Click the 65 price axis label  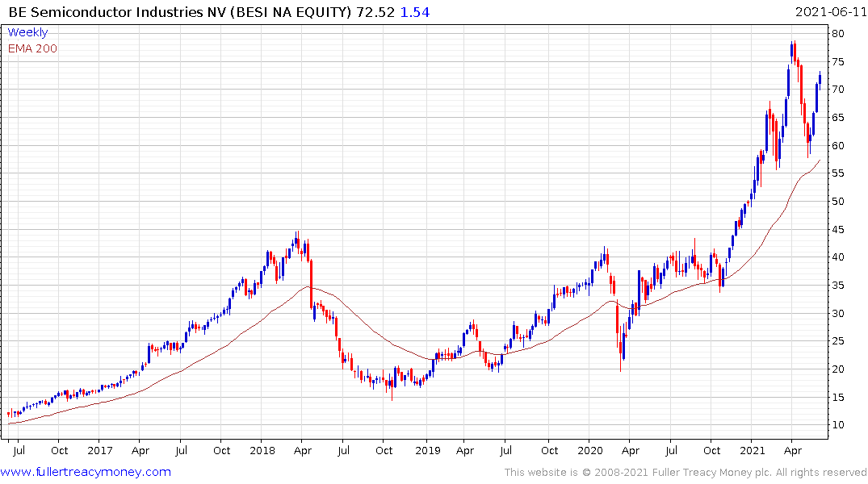click(838, 118)
